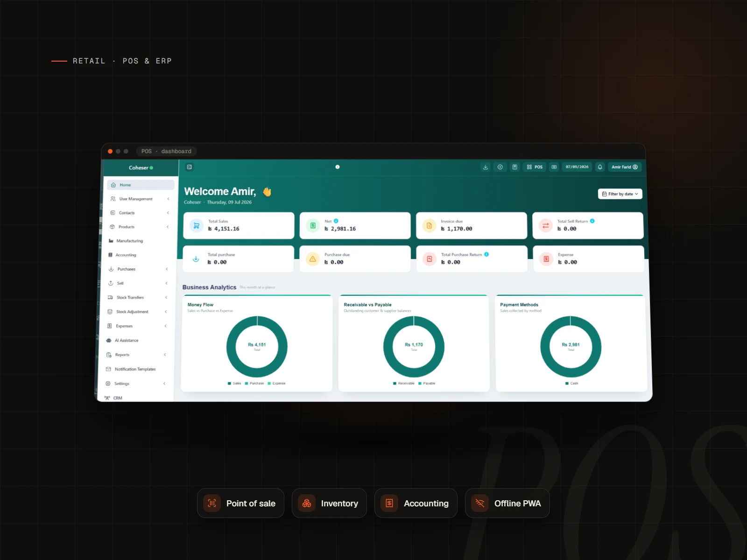
Task: Click the Purchase due warning icon
Action: pyautogui.click(x=313, y=259)
